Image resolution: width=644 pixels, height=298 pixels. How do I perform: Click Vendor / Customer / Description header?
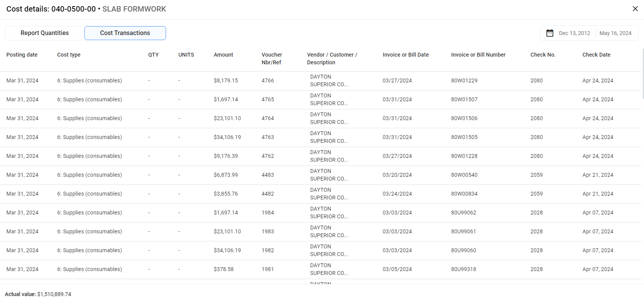click(x=332, y=59)
